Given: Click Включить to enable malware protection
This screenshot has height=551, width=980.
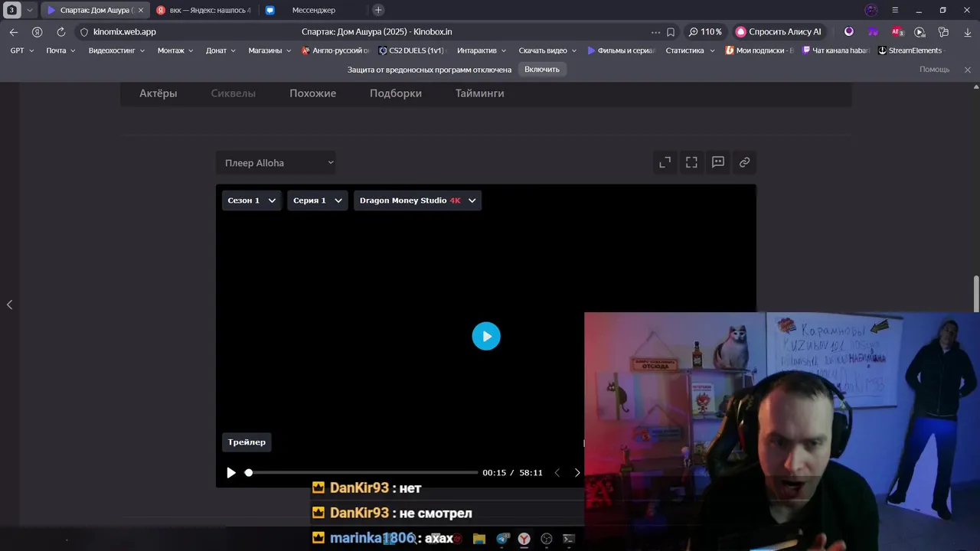Looking at the screenshot, I should pos(542,70).
